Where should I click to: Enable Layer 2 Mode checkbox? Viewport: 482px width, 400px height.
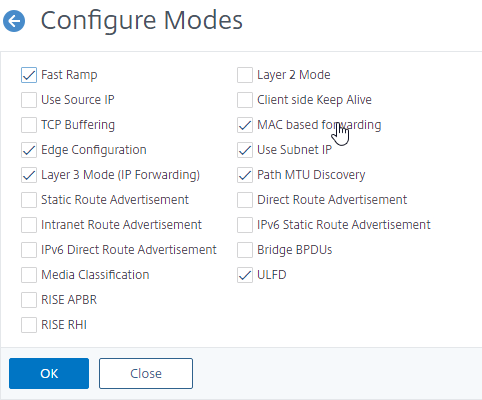coord(245,75)
